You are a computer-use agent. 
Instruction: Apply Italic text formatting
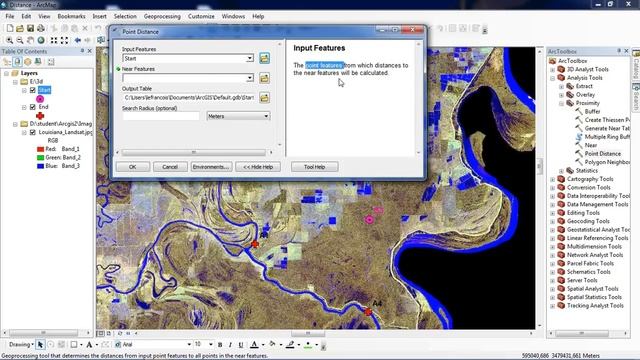click(230, 345)
